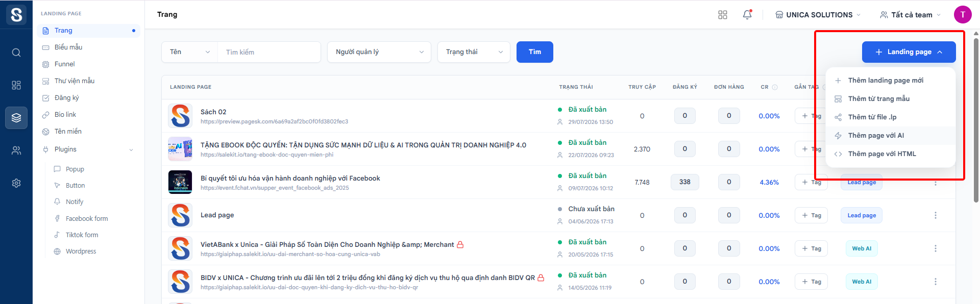
Task: Open UNICA SOLUTIONS workspace dropdown
Action: click(818, 15)
